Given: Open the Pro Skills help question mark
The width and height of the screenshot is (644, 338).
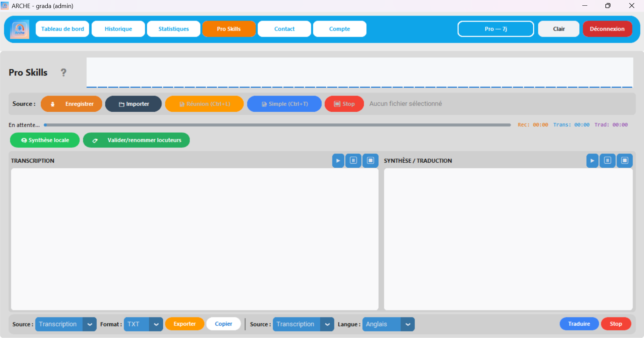Looking at the screenshot, I should [63, 72].
